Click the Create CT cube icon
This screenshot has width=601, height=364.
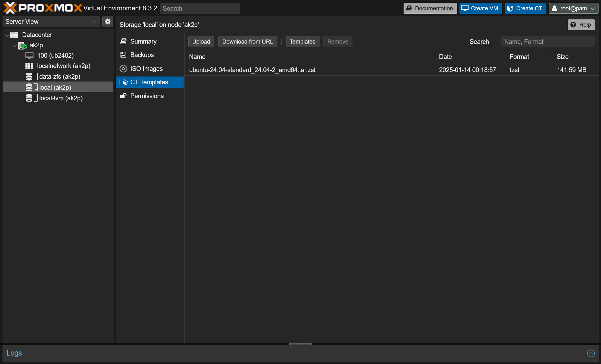[510, 8]
